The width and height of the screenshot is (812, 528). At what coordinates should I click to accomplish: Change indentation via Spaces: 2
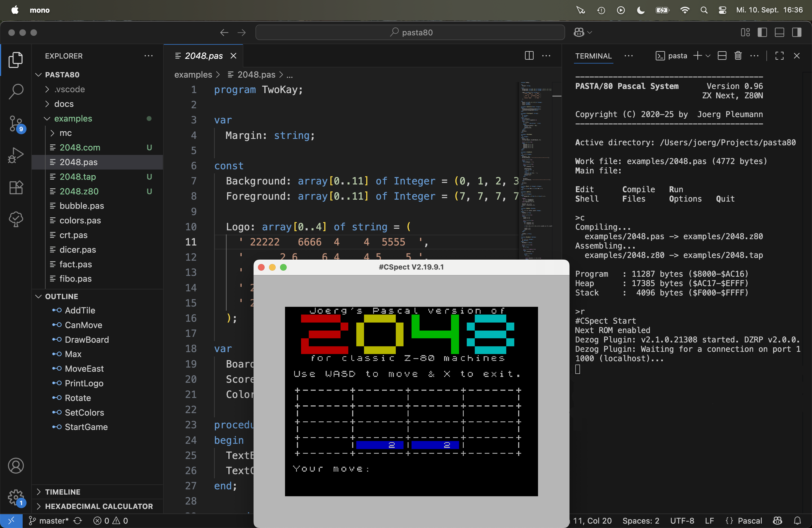(641, 521)
